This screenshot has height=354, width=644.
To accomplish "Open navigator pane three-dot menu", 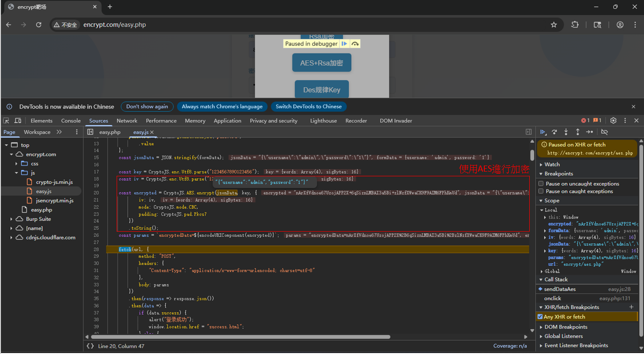I will click(77, 132).
